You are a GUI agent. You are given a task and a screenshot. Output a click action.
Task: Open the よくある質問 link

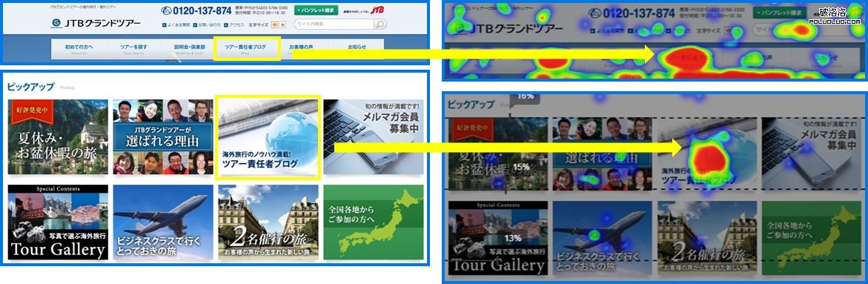[176, 25]
